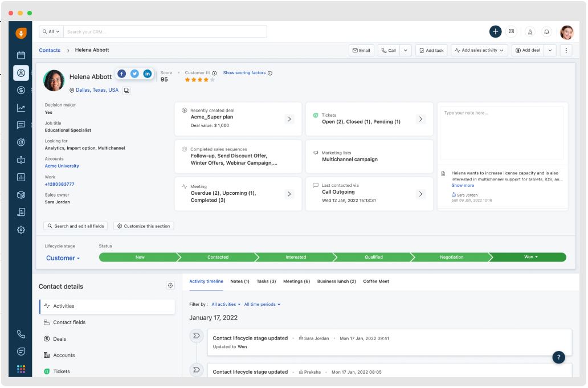588x388 pixels.
Task: Open the All time periods filter dropdown
Action: (x=262, y=304)
